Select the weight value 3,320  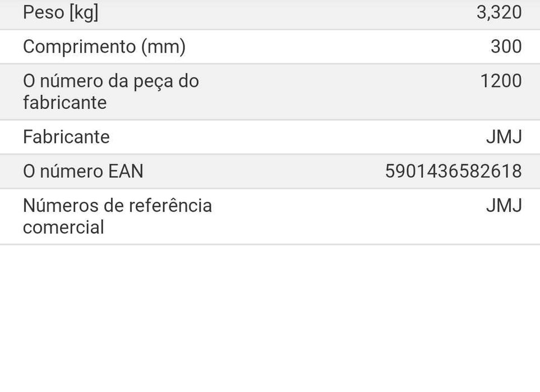coord(499,12)
